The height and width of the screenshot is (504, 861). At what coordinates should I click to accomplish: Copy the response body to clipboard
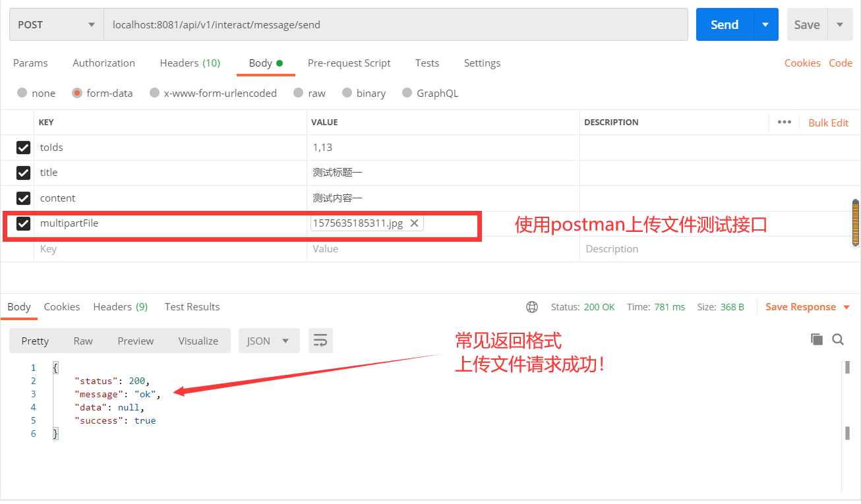[817, 339]
